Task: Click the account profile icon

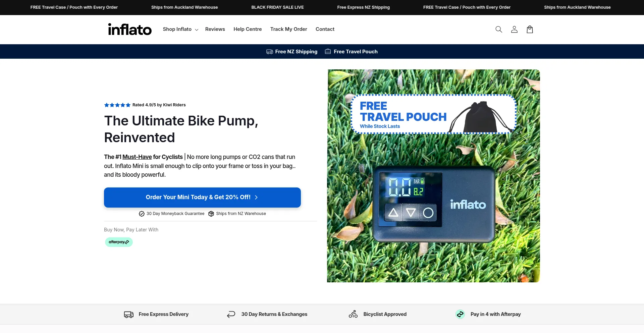Action: click(514, 30)
